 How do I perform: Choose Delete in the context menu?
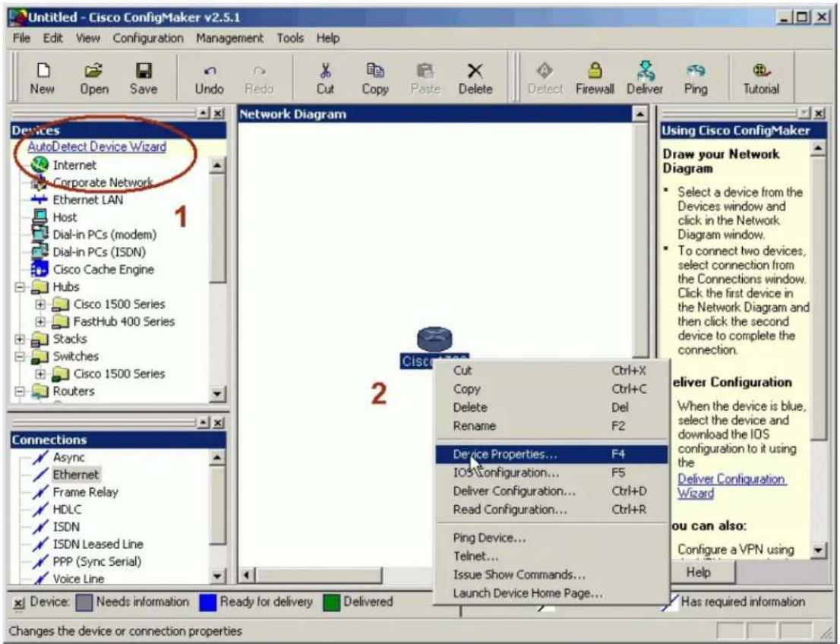pyautogui.click(x=551, y=407)
